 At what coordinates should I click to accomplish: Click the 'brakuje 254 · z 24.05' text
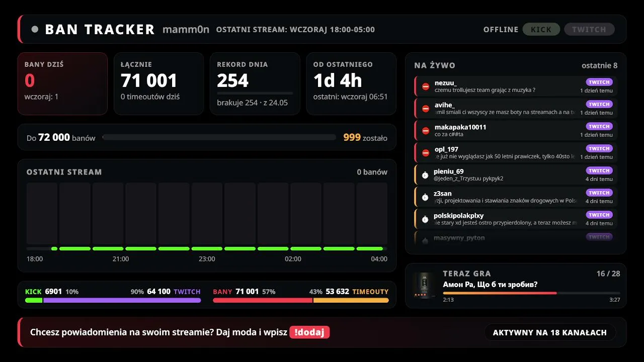point(252,103)
